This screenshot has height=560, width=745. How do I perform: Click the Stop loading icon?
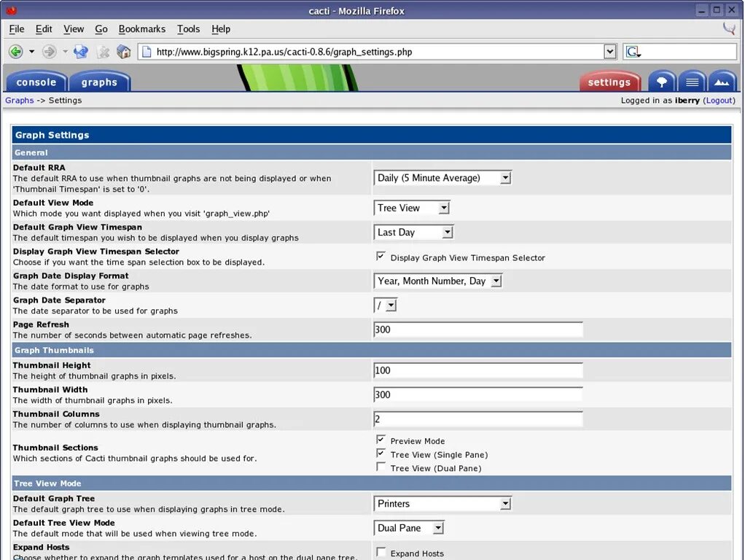[x=103, y=51]
